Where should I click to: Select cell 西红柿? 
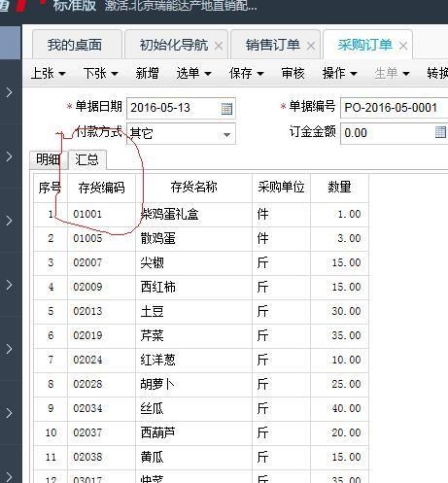pyautogui.click(x=193, y=288)
